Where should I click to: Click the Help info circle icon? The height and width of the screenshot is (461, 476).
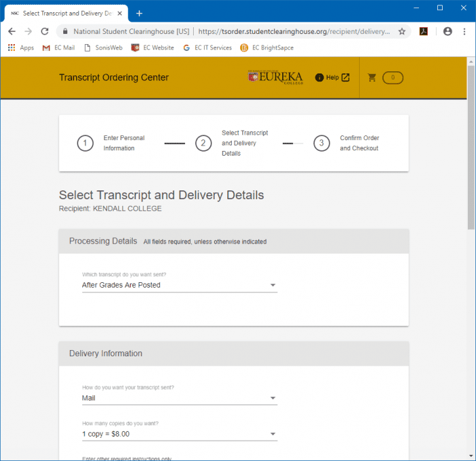[319, 78]
